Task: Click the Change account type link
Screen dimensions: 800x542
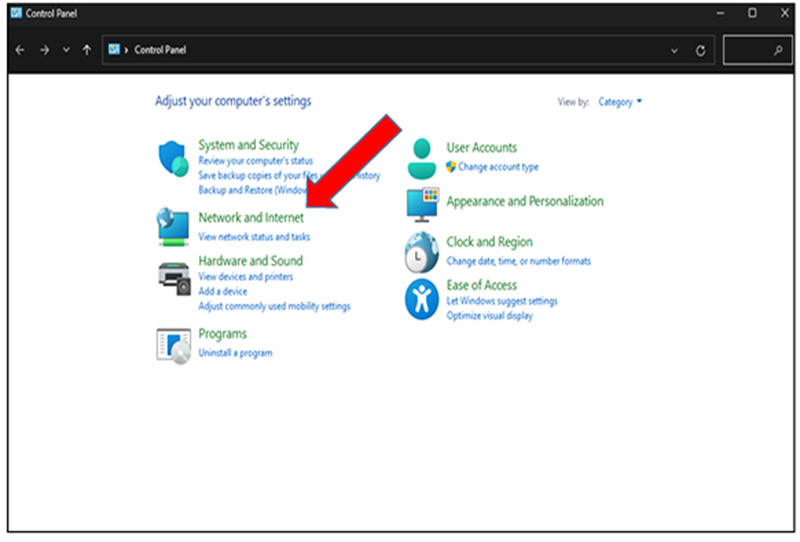Action: (498, 167)
